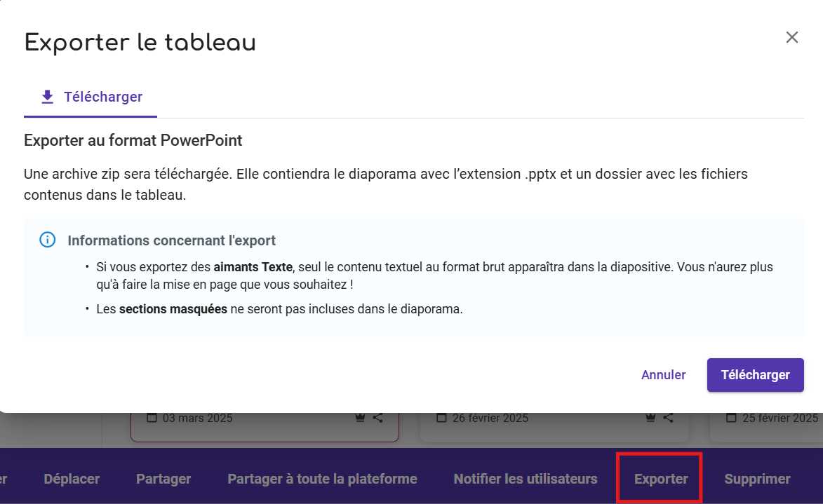The height and width of the screenshot is (504, 823).
Task: Click the share icon on the 03 mars 2025 card
Action: pyautogui.click(x=378, y=418)
